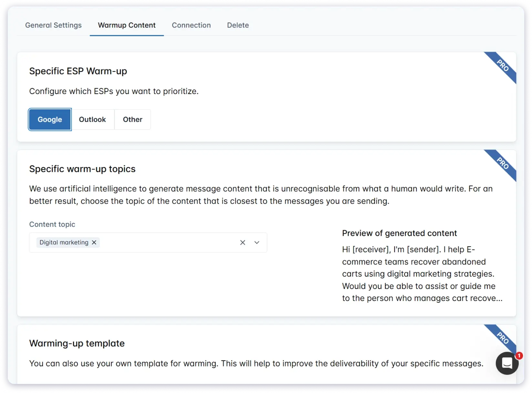This screenshot has width=532, height=393.
Task: Open the Intercom chat widget
Action: tap(506, 363)
